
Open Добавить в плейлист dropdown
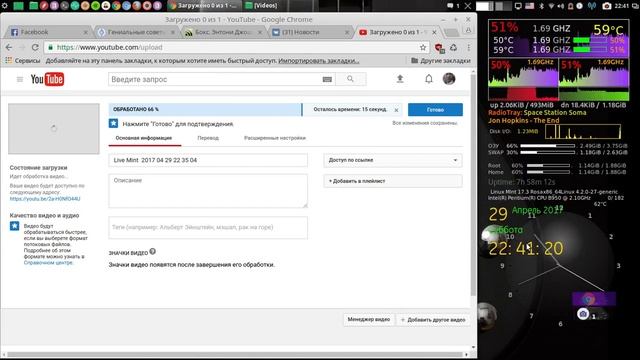[393, 181]
